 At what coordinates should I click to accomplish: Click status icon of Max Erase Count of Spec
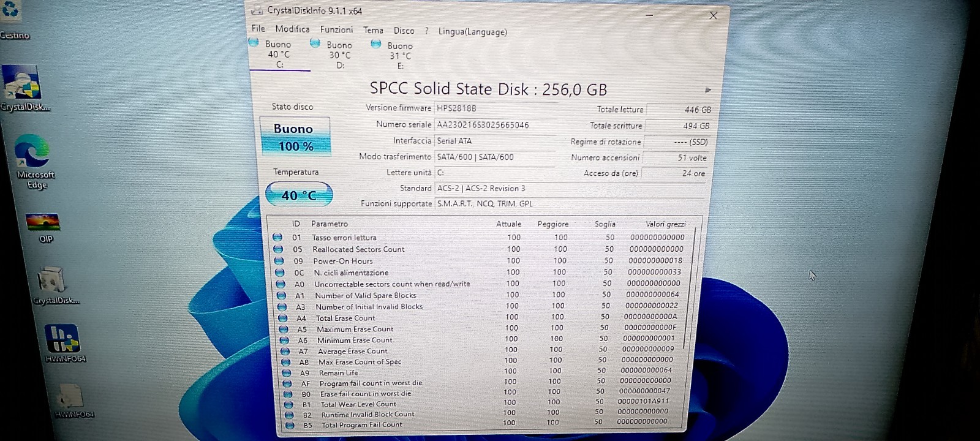pyautogui.click(x=285, y=362)
